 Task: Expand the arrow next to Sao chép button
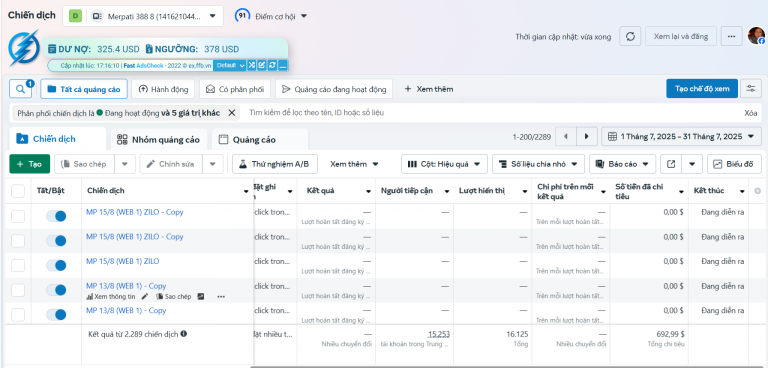pos(125,164)
